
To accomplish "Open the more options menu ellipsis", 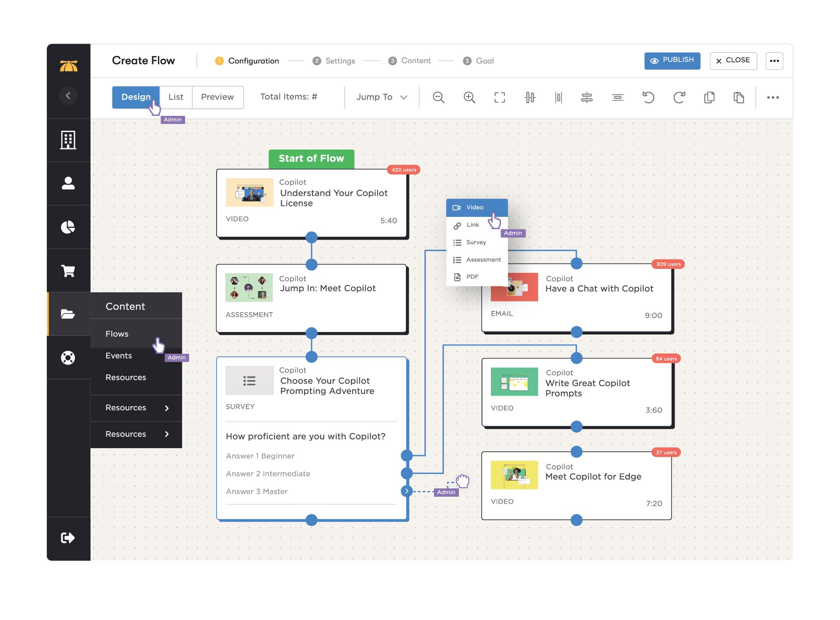I will click(x=775, y=60).
